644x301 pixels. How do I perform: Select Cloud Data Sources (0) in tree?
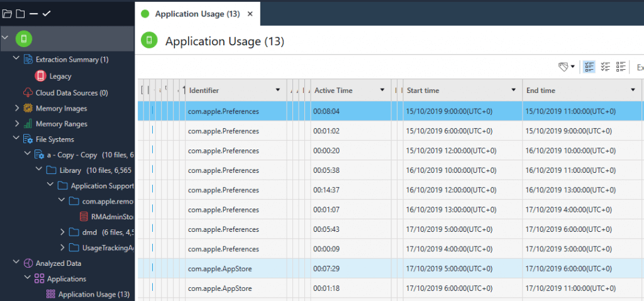pos(72,93)
